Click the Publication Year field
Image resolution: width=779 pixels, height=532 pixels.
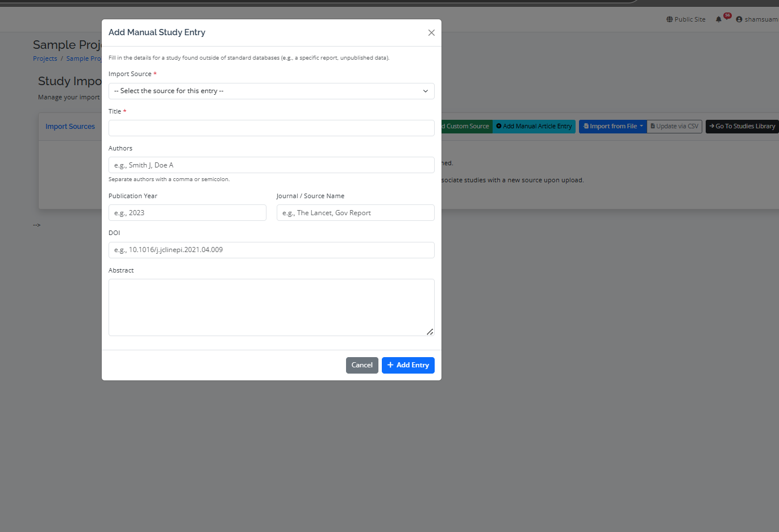pos(187,213)
